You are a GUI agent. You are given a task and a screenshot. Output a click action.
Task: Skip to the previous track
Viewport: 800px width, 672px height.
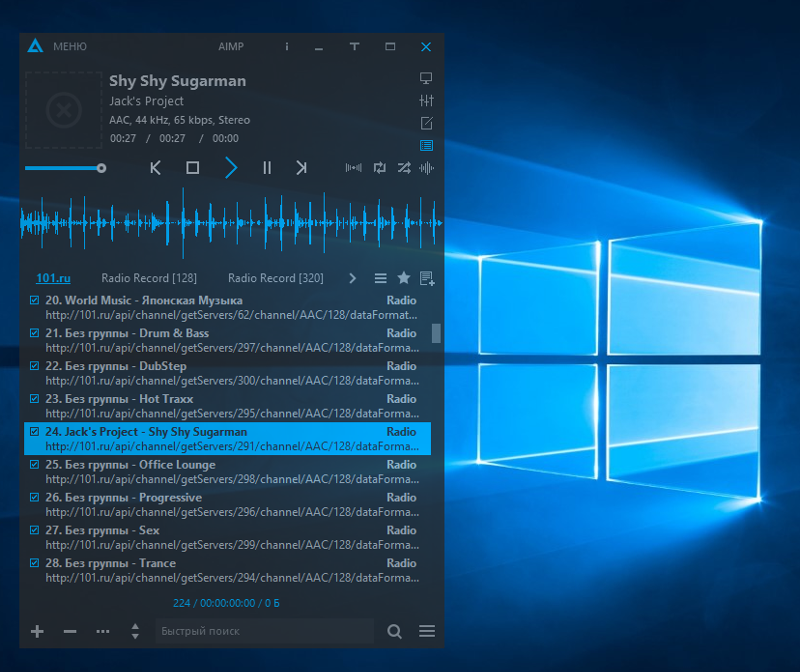click(x=156, y=168)
